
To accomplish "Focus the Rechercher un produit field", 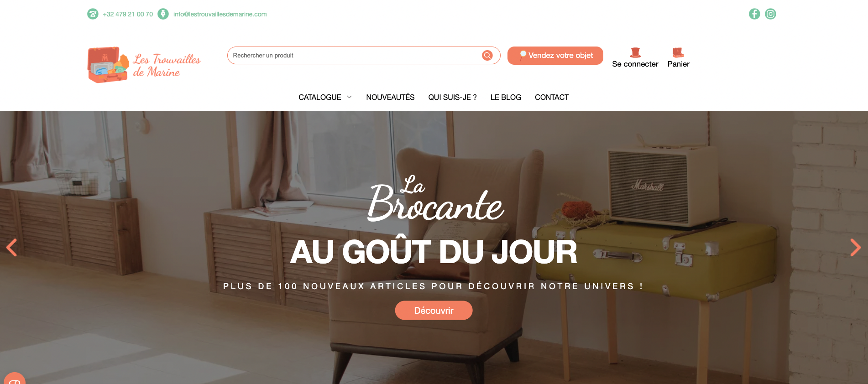I will coord(356,55).
